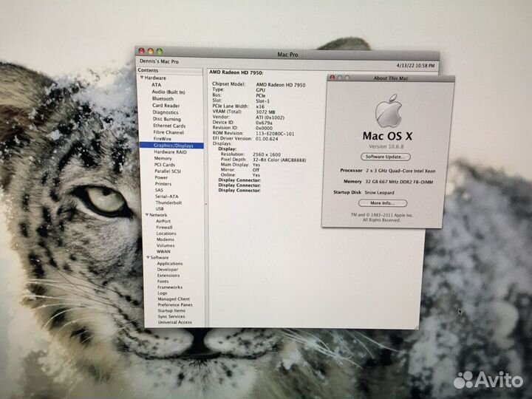Select Power in hardware list
Image resolution: width=532 pixels, height=399 pixels.
pos(161,177)
